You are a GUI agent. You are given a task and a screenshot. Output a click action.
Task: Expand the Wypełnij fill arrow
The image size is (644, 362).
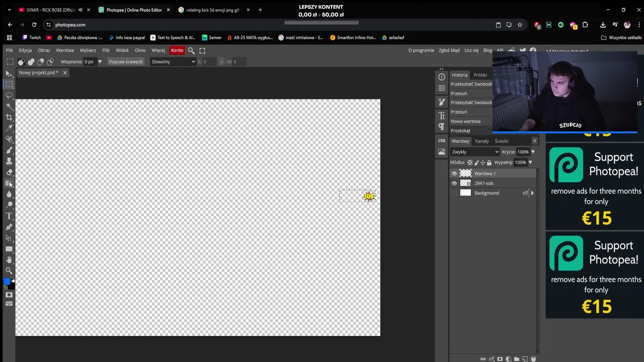[530, 162]
